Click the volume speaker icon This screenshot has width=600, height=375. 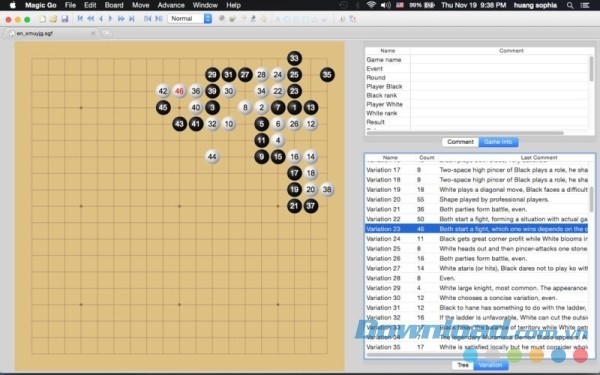pyautogui.click(x=386, y=5)
